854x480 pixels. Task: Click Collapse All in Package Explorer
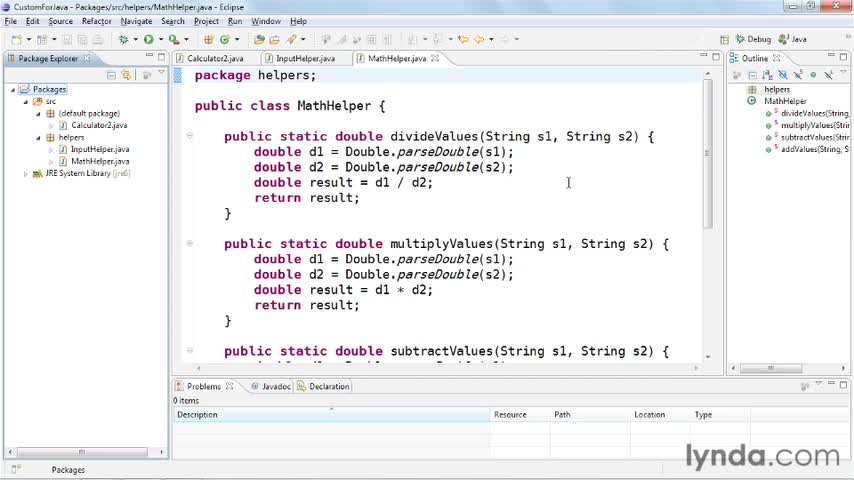pos(111,75)
